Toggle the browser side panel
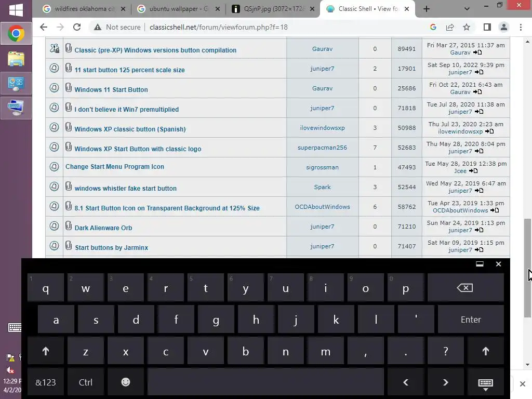The height and width of the screenshot is (399, 532). pos(487,27)
